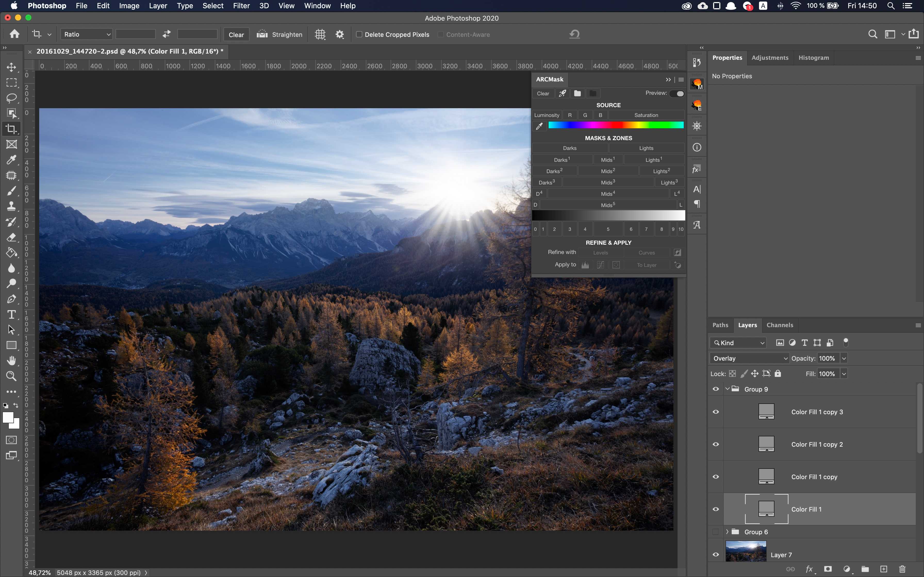Select the Clone Stamp tool
Screen dimensions: 924x577
11,206
